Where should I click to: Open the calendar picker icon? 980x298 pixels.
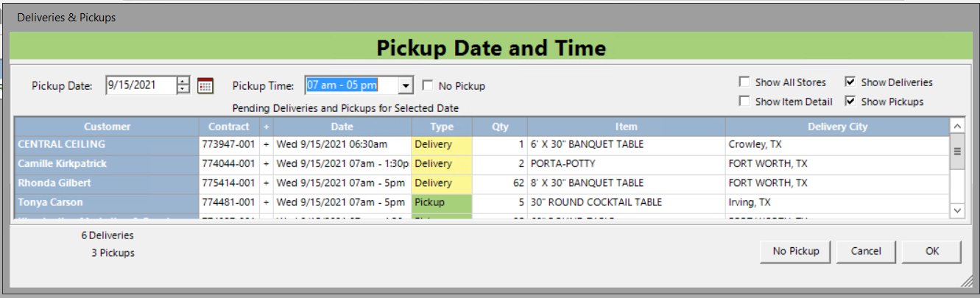click(x=205, y=85)
